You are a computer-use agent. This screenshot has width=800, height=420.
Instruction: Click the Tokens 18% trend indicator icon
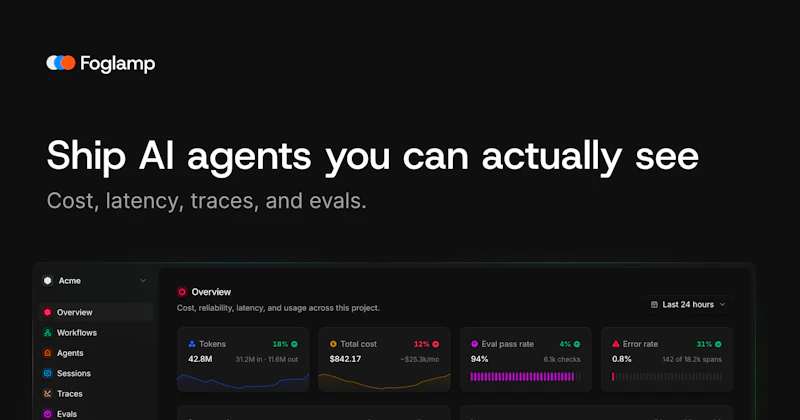pos(294,344)
